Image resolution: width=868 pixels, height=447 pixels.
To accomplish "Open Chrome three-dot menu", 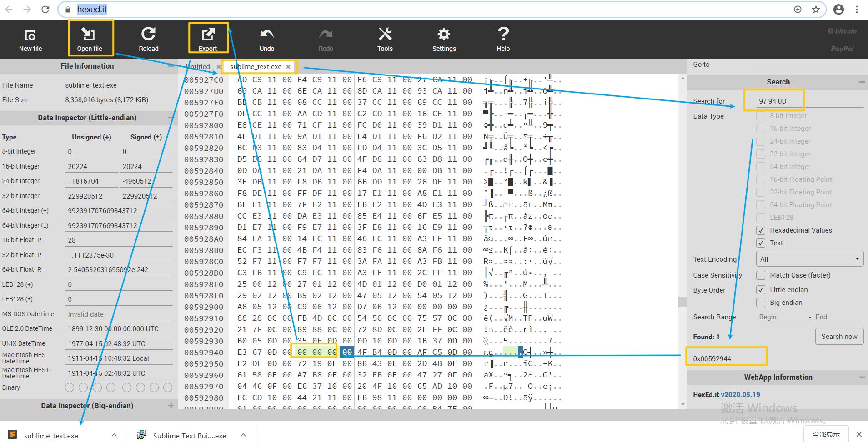I will (x=857, y=9).
